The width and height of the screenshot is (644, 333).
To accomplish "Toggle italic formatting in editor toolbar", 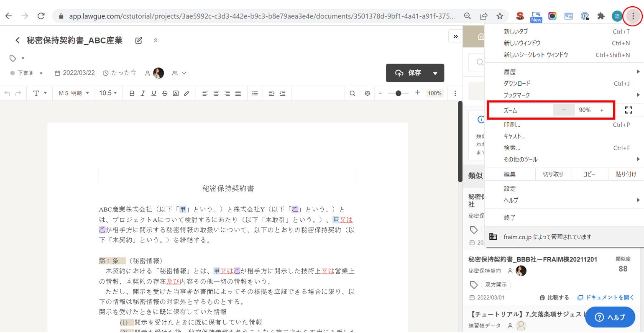I will 143,93.
